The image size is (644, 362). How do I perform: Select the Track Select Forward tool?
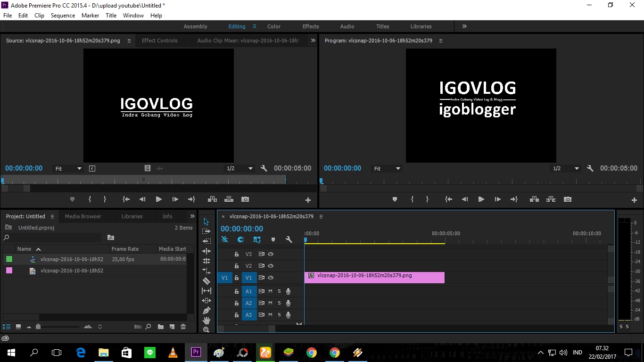pyautogui.click(x=206, y=231)
